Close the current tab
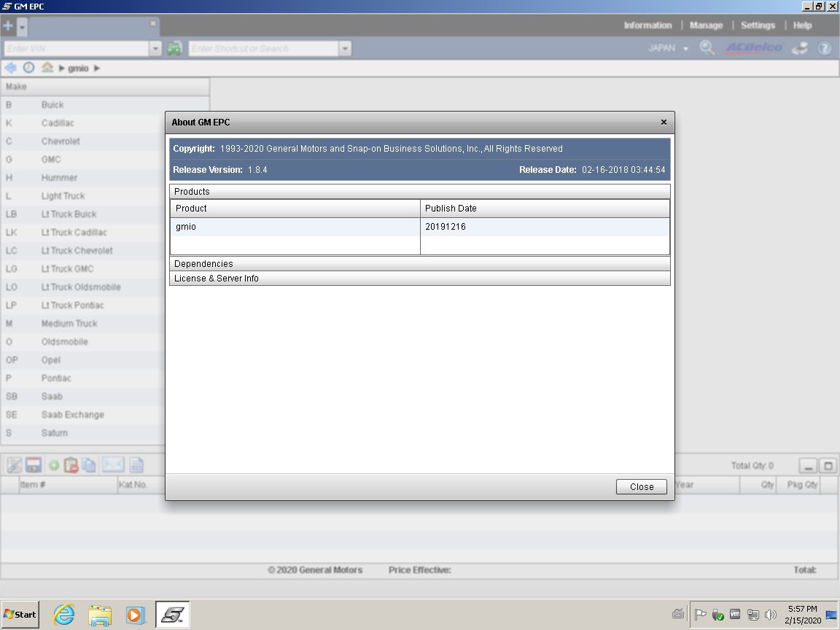Screen dimensions: 840x630 click(152, 23)
